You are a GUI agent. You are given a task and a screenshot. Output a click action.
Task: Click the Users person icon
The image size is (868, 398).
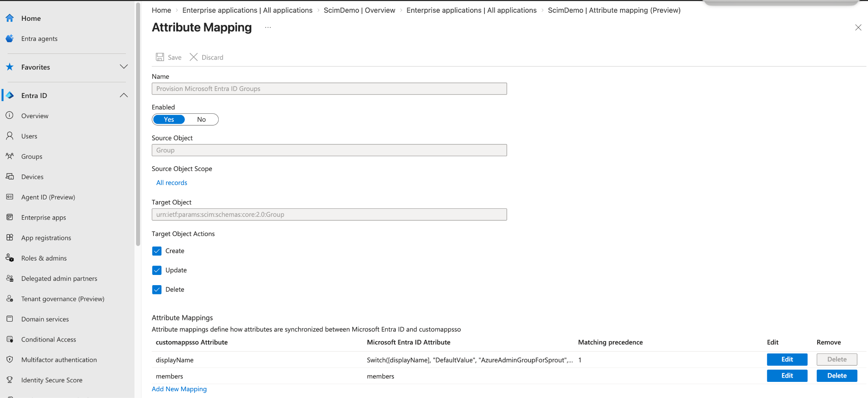[10, 136]
